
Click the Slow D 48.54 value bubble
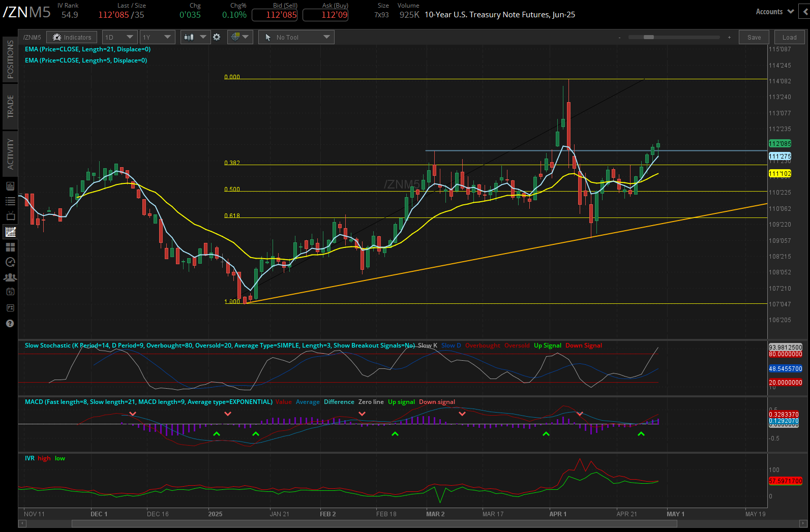click(x=786, y=369)
